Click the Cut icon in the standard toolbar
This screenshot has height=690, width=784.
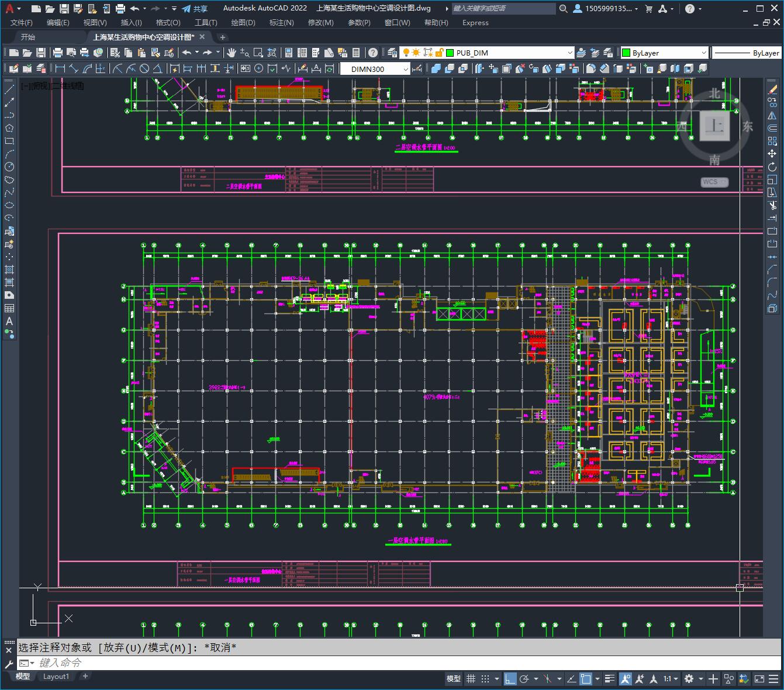pos(116,53)
